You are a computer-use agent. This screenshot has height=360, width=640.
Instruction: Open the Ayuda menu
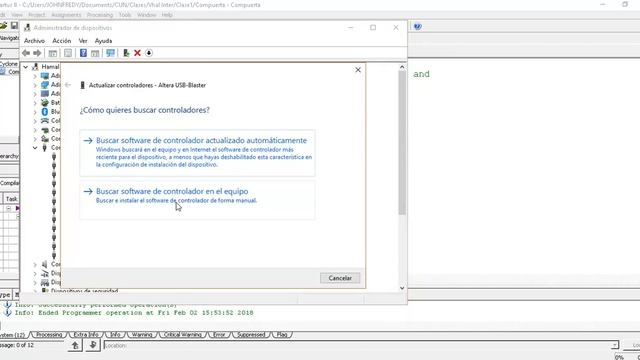tap(103, 41)
